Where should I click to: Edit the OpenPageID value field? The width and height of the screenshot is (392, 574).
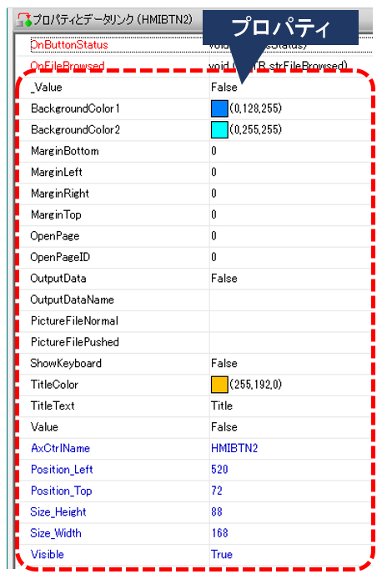(x=291, y=257)
